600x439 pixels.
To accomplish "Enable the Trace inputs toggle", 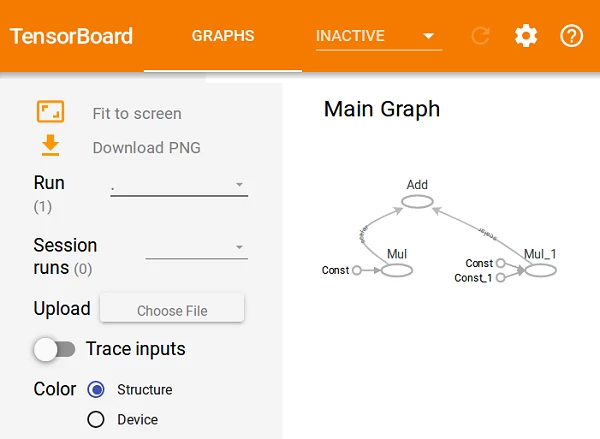I will 55,349.
